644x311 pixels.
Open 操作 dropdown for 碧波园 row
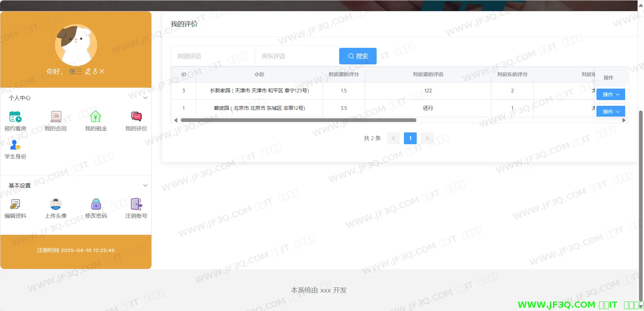click(x=611, y=112)
